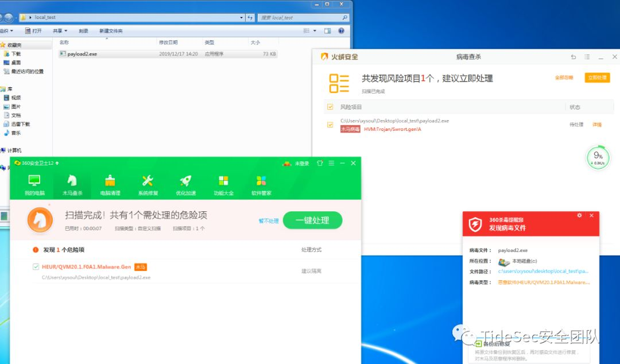
Task: Open 木马查杀 trojan scan tab
Action: click(72, 185)
